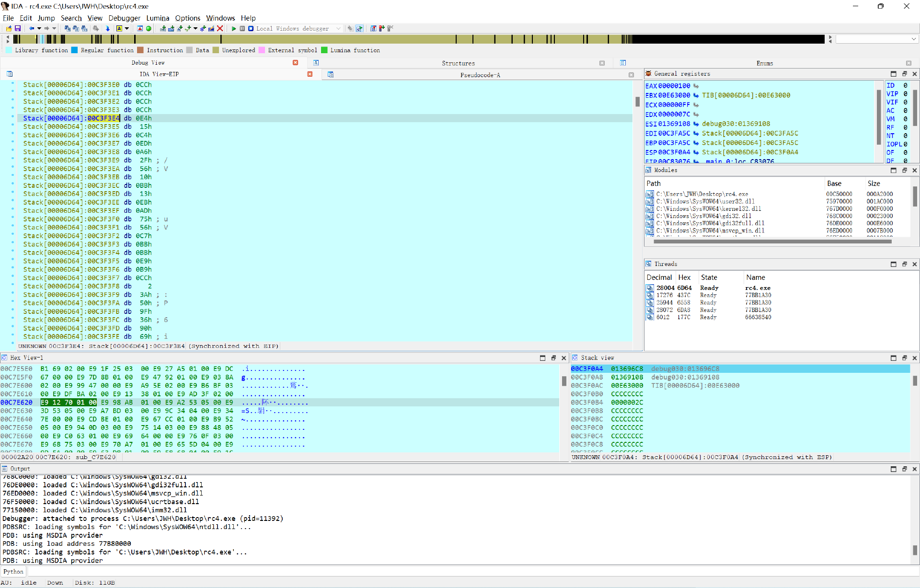The height and width of the screenshot is (588, 920).
Task: Open the Lumina menu
Action: 158,18
